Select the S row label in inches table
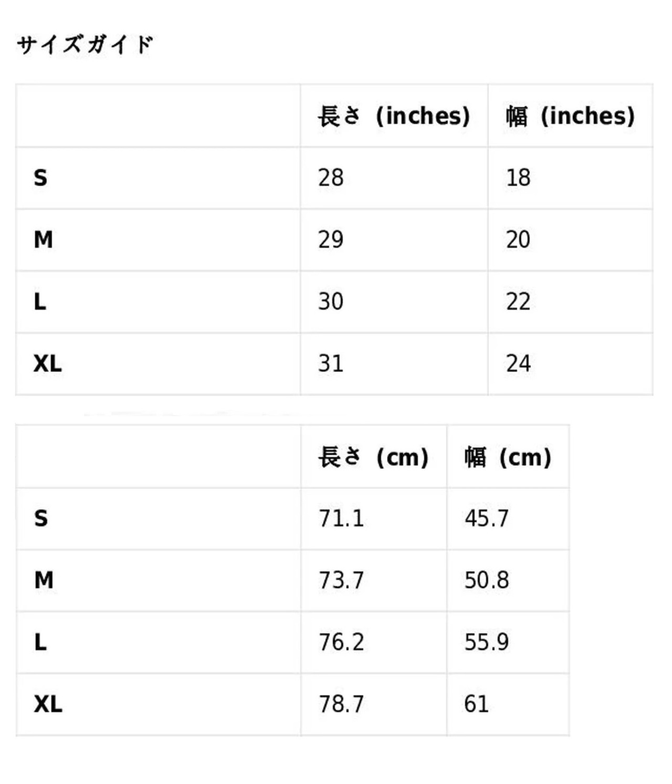The width and height of the screenshot is (672, 784). click(x=40, y=178)
